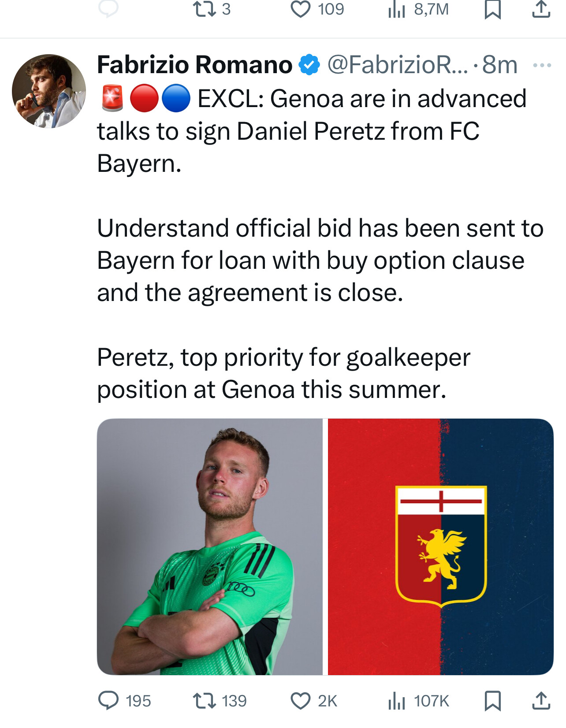
Task: Reply to Fabrizio Romano's Peretz tweet
Action: click(x=108, y=700)
